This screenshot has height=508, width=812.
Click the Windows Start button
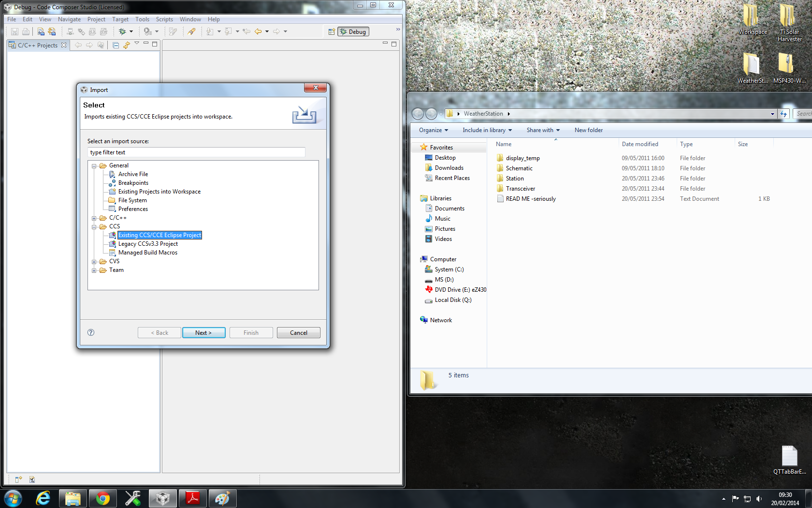click(x=13, y=498)
